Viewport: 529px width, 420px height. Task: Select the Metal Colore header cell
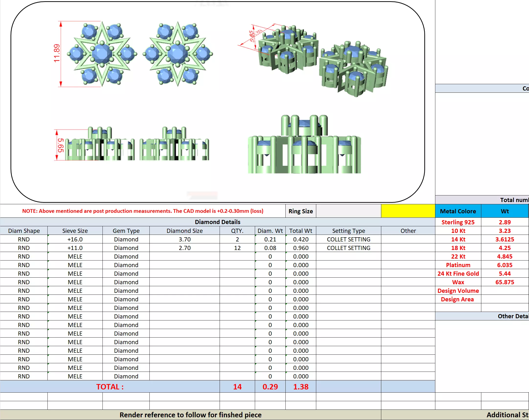pos(458,211)
